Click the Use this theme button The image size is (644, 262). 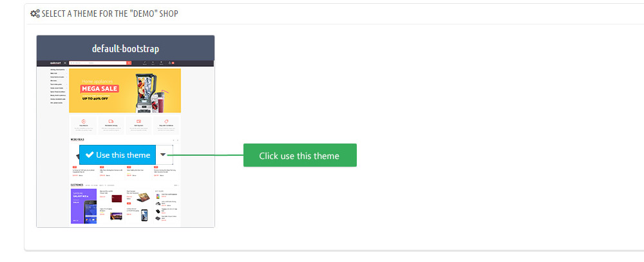coord(117,154)
